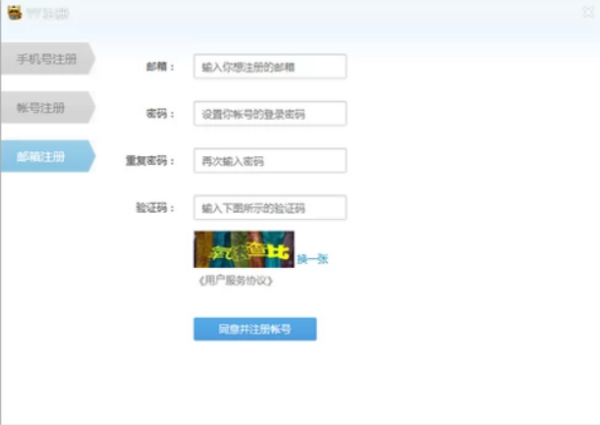Open the 用户服务协议 link
The height and width of the screenshot is (425, 600).
[x=236, y=281]
